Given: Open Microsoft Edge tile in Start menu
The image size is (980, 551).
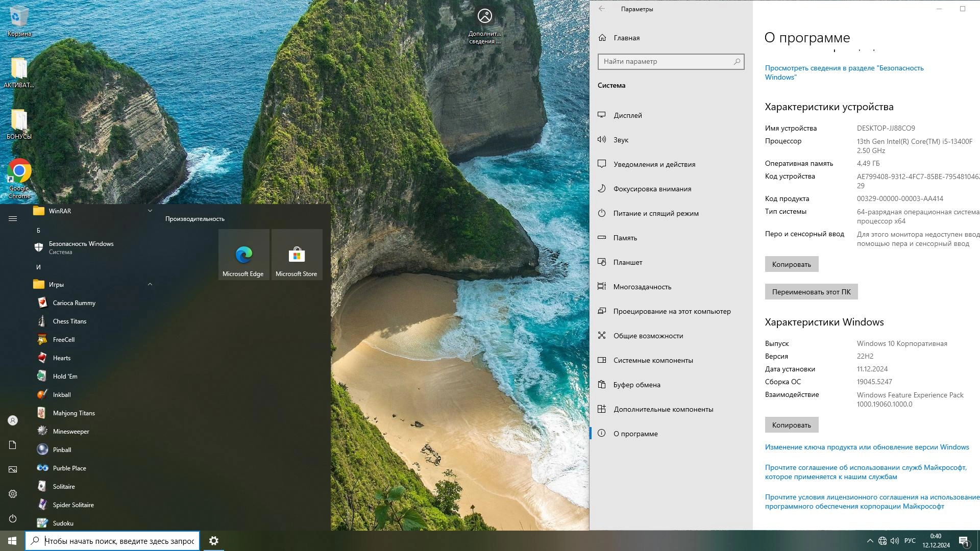Looking at the screenshot, I should 243,255.
